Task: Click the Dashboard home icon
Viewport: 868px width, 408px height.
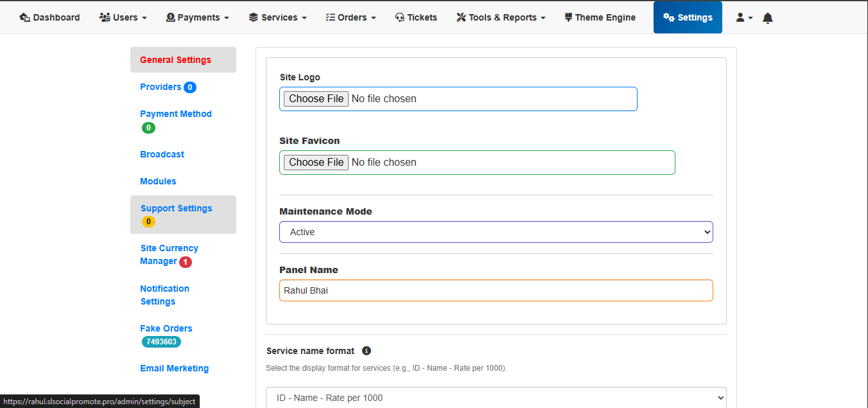Action: 25,18
